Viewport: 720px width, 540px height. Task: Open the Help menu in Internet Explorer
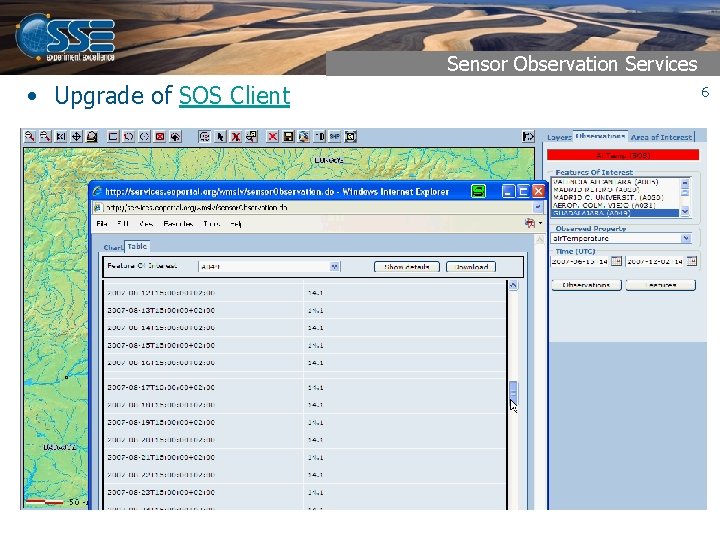click(236, 224)
